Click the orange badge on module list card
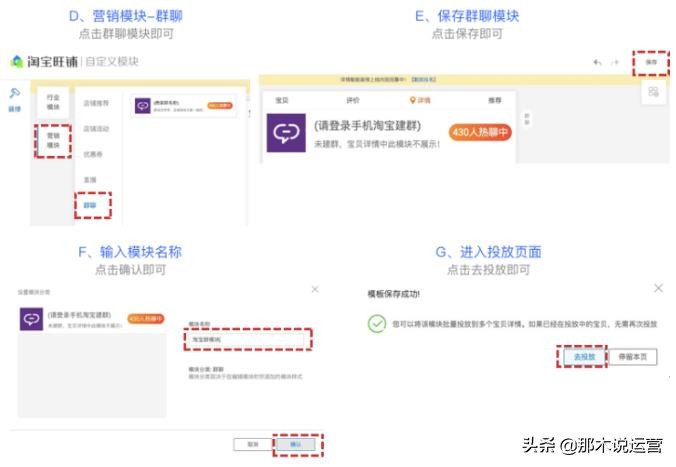The width and height of the screenshot is (676, 467). (220, 106)
